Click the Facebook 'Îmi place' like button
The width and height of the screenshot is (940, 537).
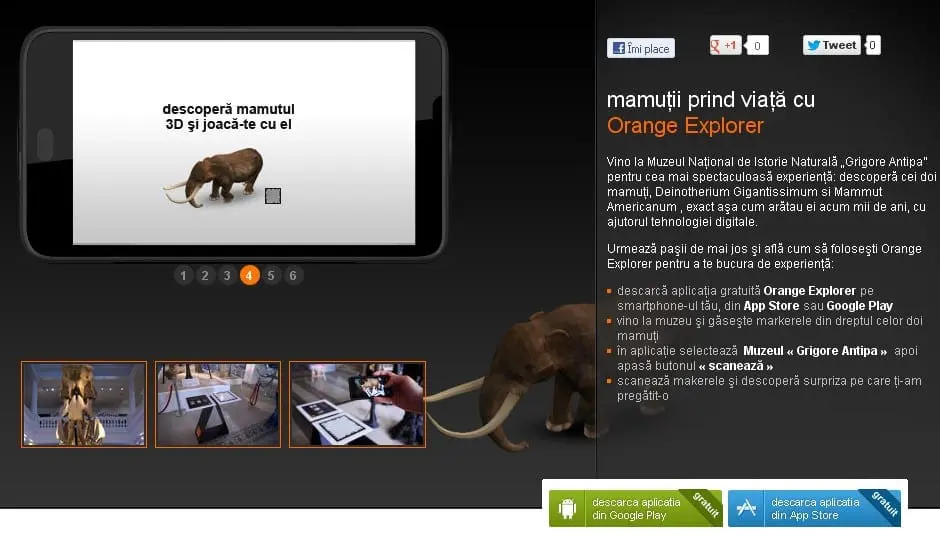coord(640,48)
